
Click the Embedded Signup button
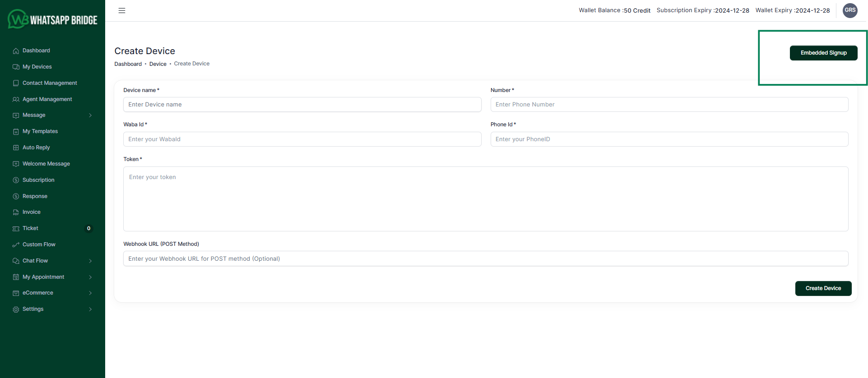[x=823, y=53]
